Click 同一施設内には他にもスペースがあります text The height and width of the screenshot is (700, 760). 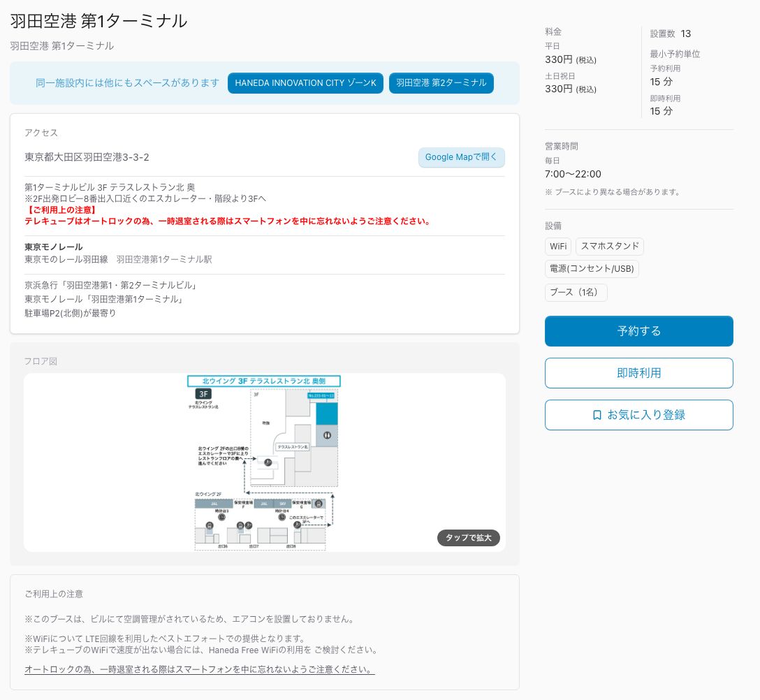click(x=127, y=83)
